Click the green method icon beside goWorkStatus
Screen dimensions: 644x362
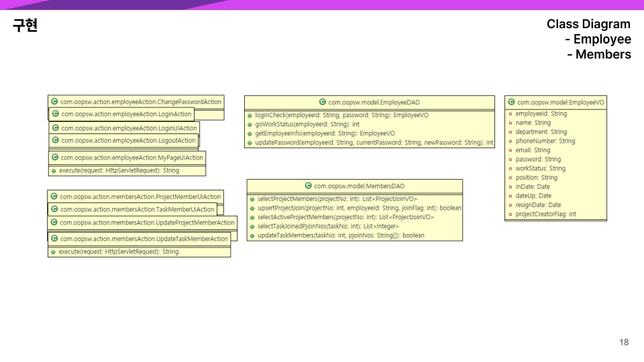[x=250, y=125]
